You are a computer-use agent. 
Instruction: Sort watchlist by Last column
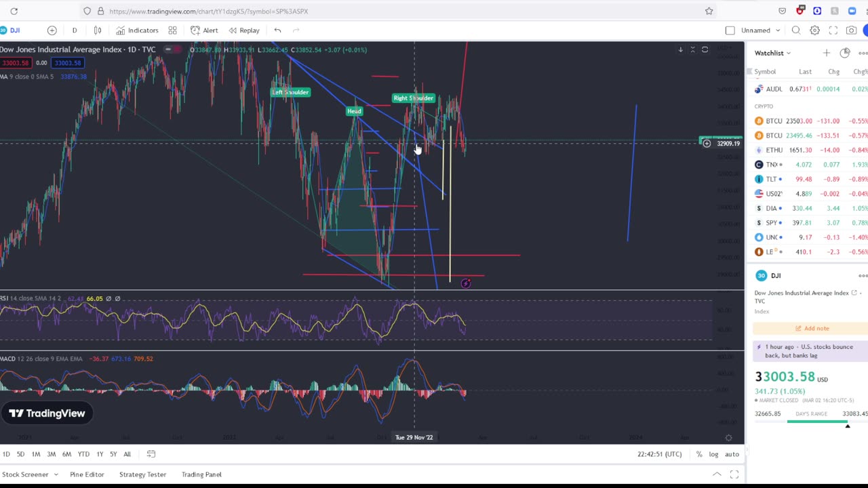(805, 72)
